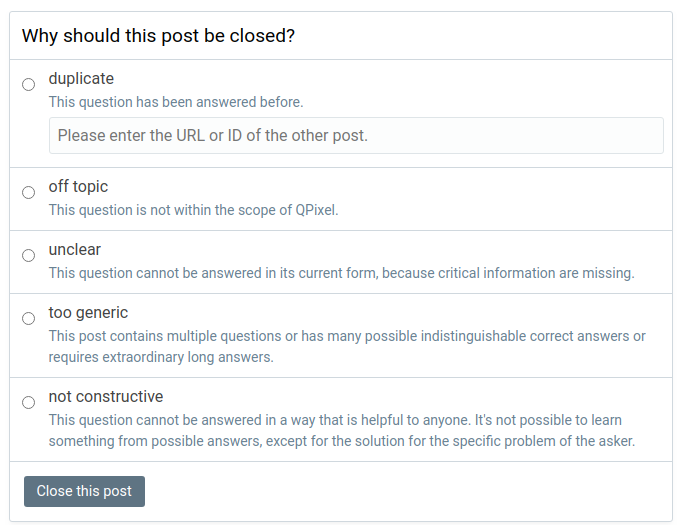Select the "duplicate" radio button

click(x=29, y=85)
